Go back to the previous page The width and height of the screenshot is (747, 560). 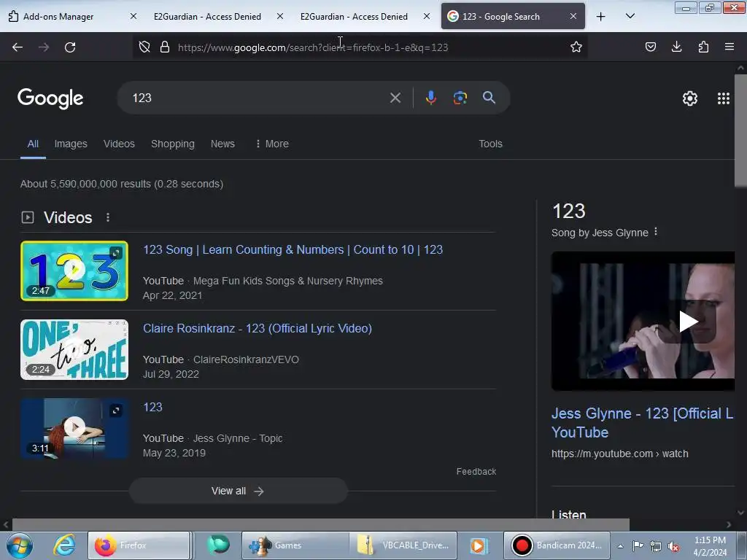click(18, 47)
